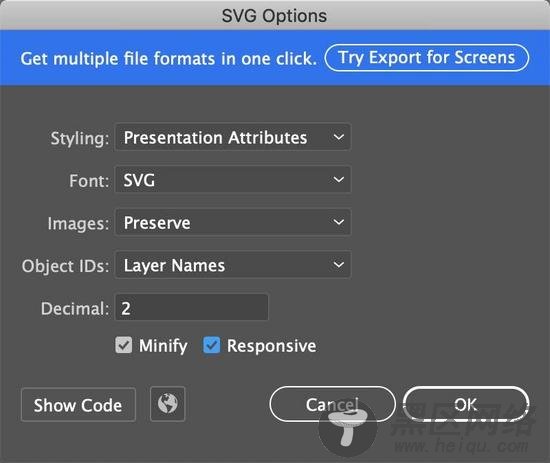
Task: Confirm with the OK button
Action: point(466,404)
